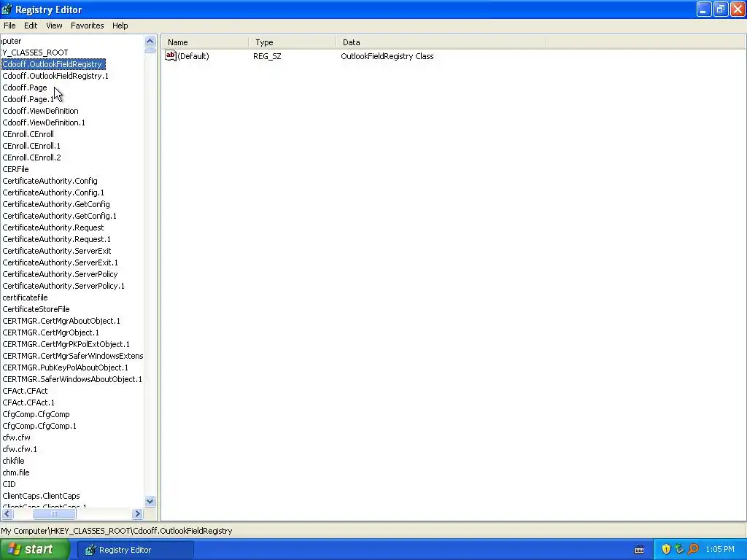
Task: Click the (Default) string value icon
Action: [171, 55]
